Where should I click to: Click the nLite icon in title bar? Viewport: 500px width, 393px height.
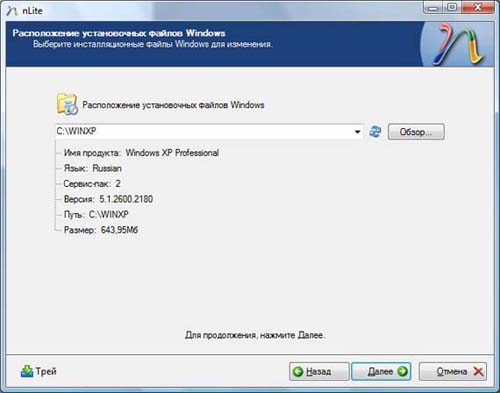tap(12, 11)
